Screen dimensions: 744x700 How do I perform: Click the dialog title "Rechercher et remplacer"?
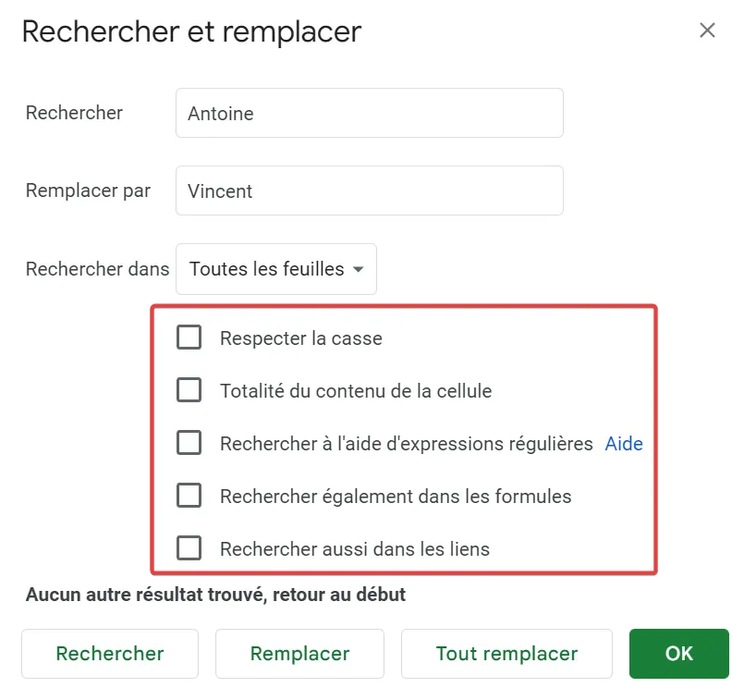pyautogui.click(x=192, y=32)
